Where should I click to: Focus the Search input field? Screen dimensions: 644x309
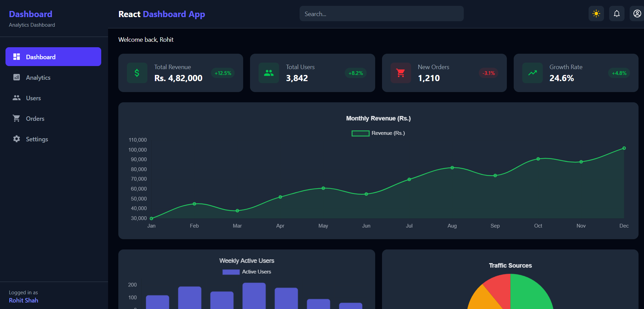pyautogui.click(x=382, y=14)
